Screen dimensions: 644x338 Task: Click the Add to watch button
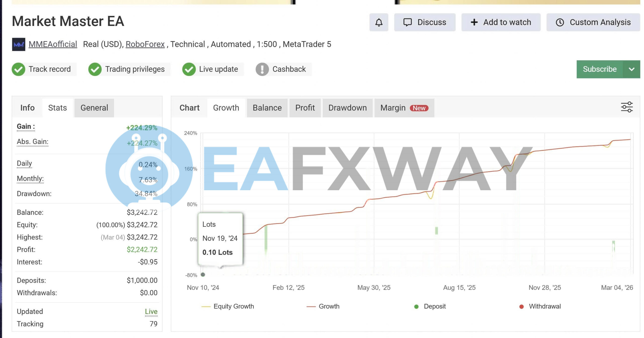(x=501, y=22)
